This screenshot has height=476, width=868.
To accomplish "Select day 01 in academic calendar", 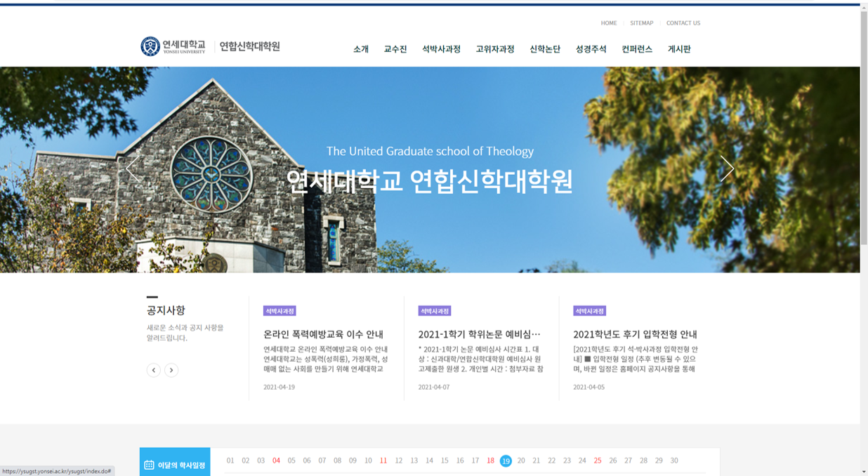I will (x=230, y=461).
